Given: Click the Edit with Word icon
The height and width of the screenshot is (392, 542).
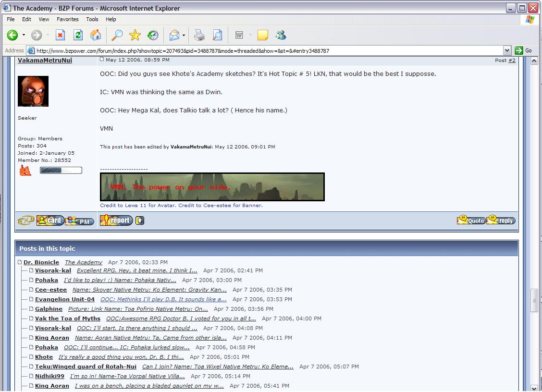Looking at the screenshot, I should (239, 35).
